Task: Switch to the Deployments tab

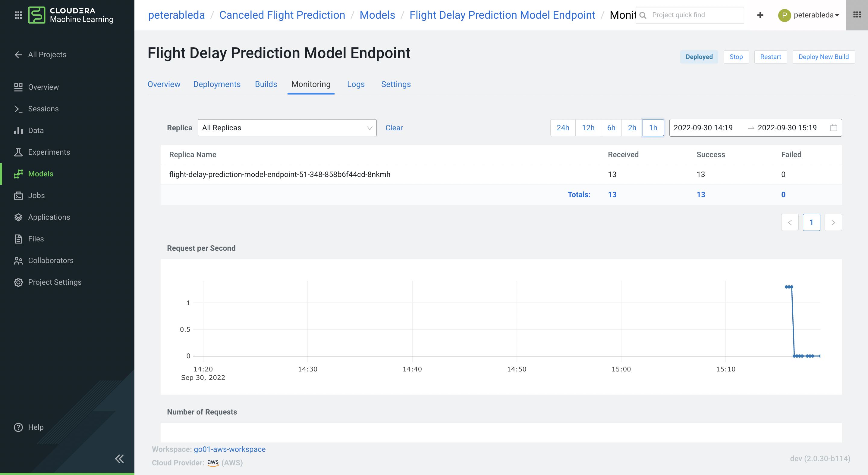Action: click(217, 84)
